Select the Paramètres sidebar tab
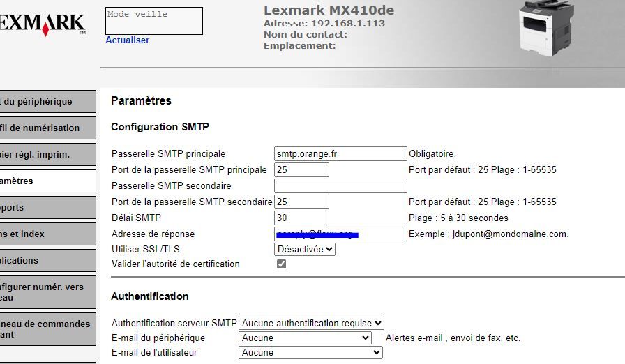The width and height of the screenshot is (625, 364). [47, 181]
